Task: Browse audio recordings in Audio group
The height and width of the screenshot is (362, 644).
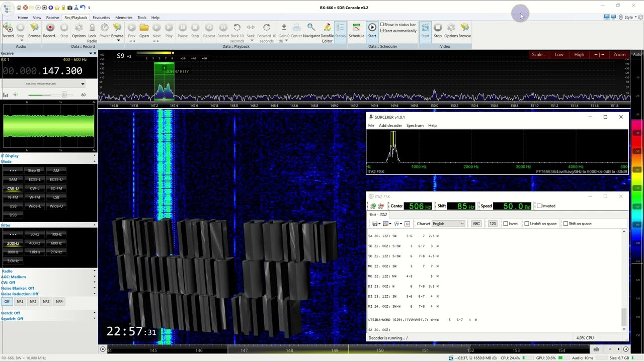Action: tap(34, 30)
